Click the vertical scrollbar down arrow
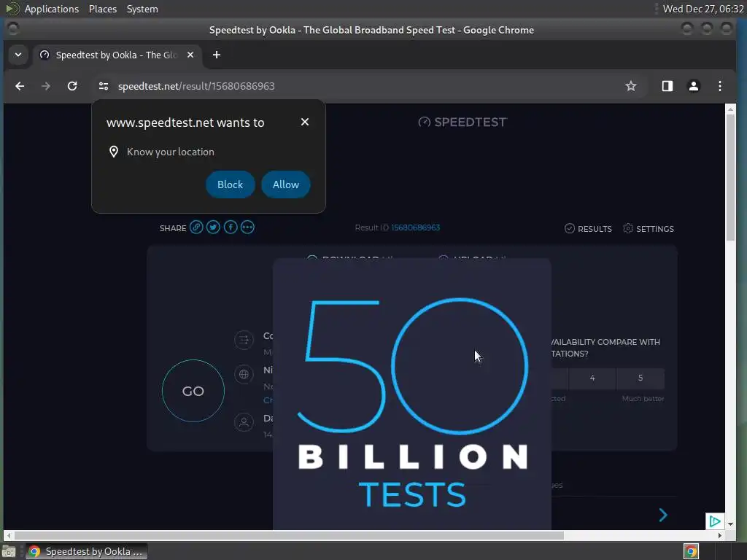Viewport: 747px width, 560px height. point(730,524)
